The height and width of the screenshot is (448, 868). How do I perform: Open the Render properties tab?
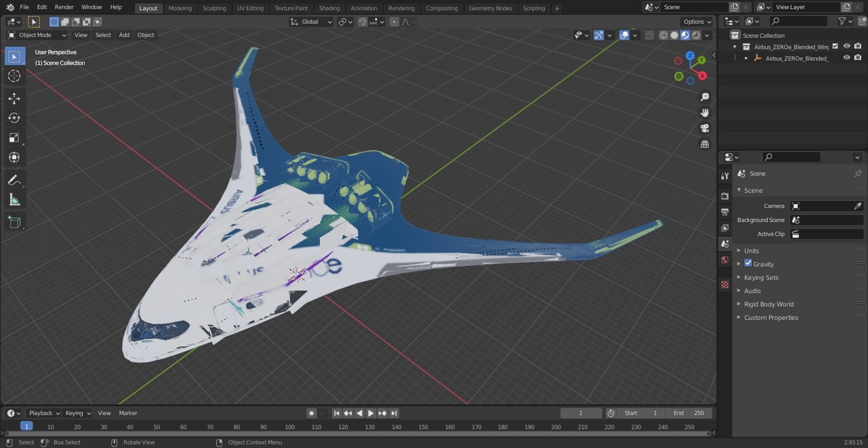725,196
